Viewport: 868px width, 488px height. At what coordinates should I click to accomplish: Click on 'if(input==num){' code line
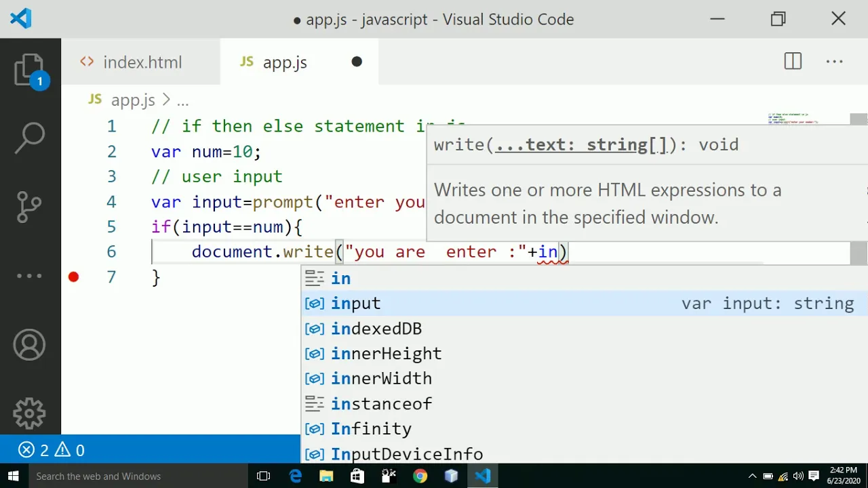click(226, 226)
